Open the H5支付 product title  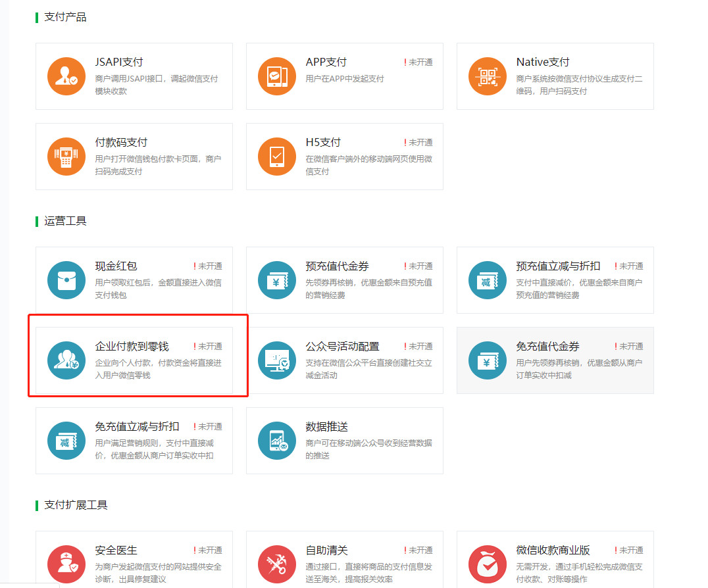tap(323, 142)
